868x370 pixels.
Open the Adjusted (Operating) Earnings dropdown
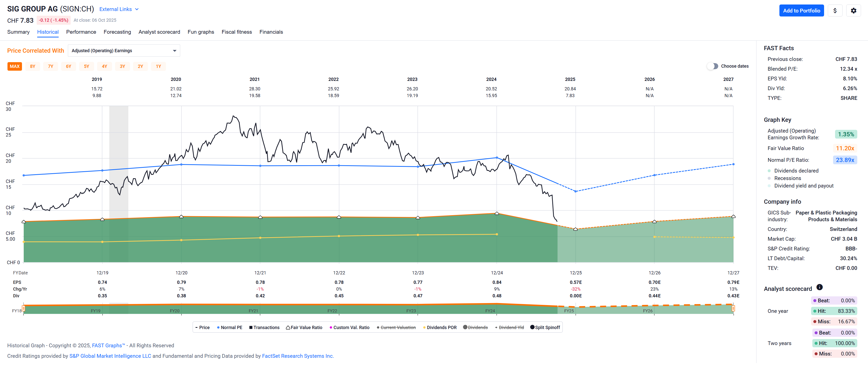[x=124, y=50]
